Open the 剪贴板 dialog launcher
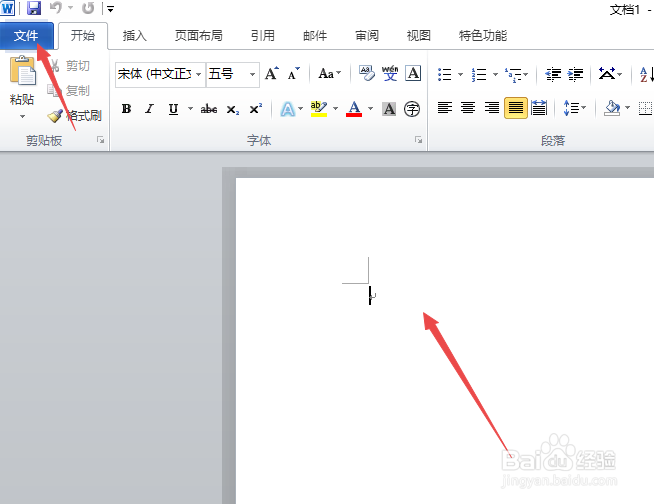654x504 pixels. coord(101,140)
